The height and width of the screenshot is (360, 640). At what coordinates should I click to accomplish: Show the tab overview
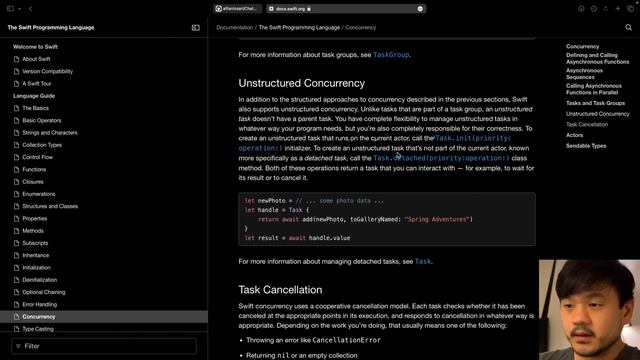pyautogui.click(x=630, y=9)
